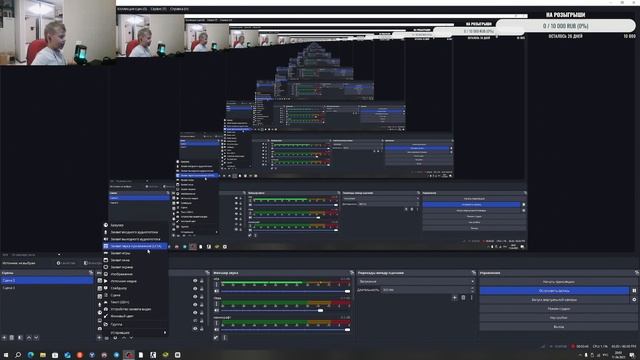
Task: Pop out the Scene Transitions dock
Action: click(x=473, y=273)
